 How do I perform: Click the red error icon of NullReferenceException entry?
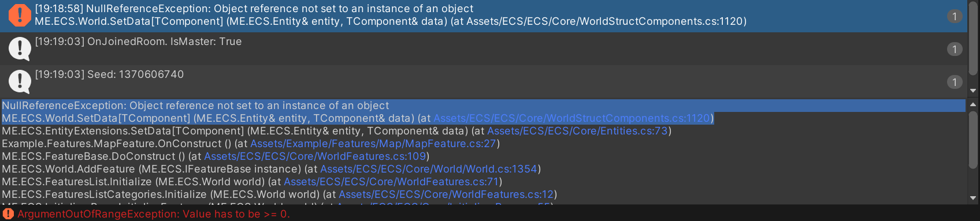20,16
